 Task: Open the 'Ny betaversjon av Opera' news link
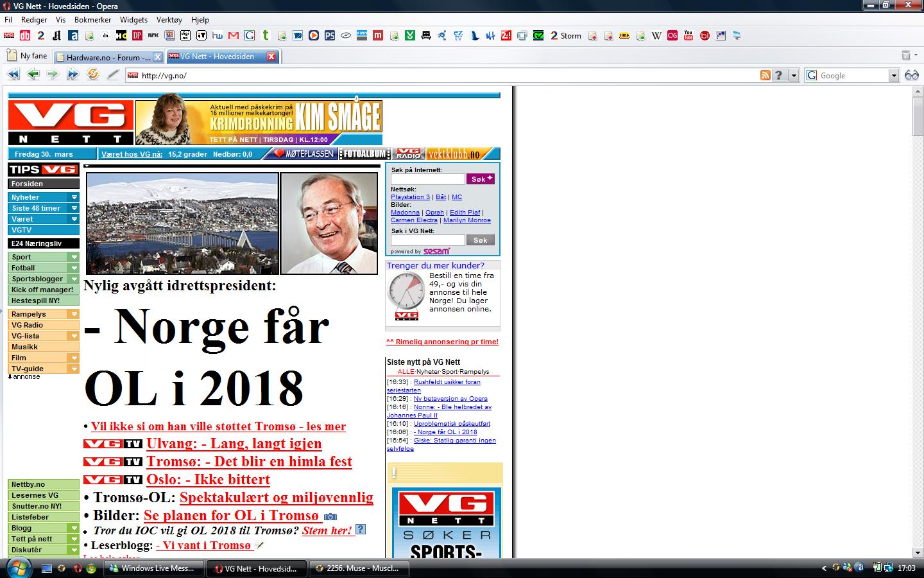coord(450,399)
